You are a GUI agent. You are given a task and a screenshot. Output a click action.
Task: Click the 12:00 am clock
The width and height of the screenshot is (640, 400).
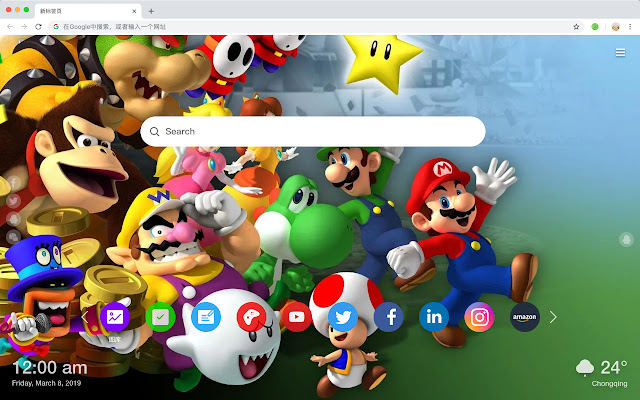[x=50, y=368]
